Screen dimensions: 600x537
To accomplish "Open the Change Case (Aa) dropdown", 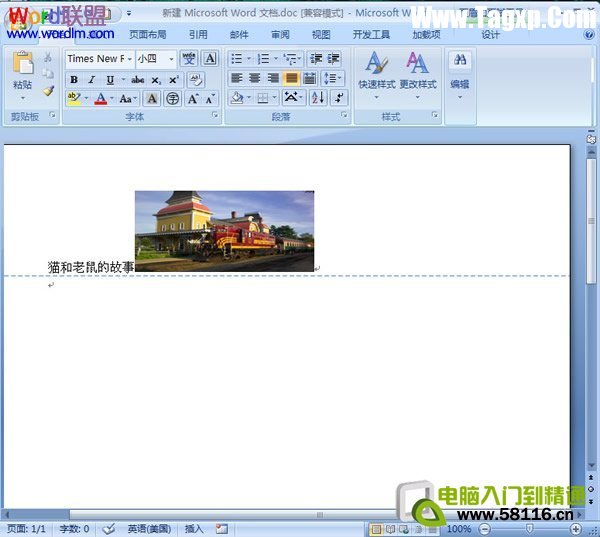I will pos(128,99).
